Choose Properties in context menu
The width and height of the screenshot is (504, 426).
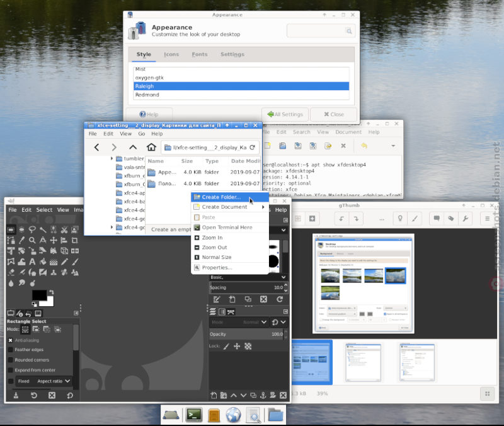230,267
